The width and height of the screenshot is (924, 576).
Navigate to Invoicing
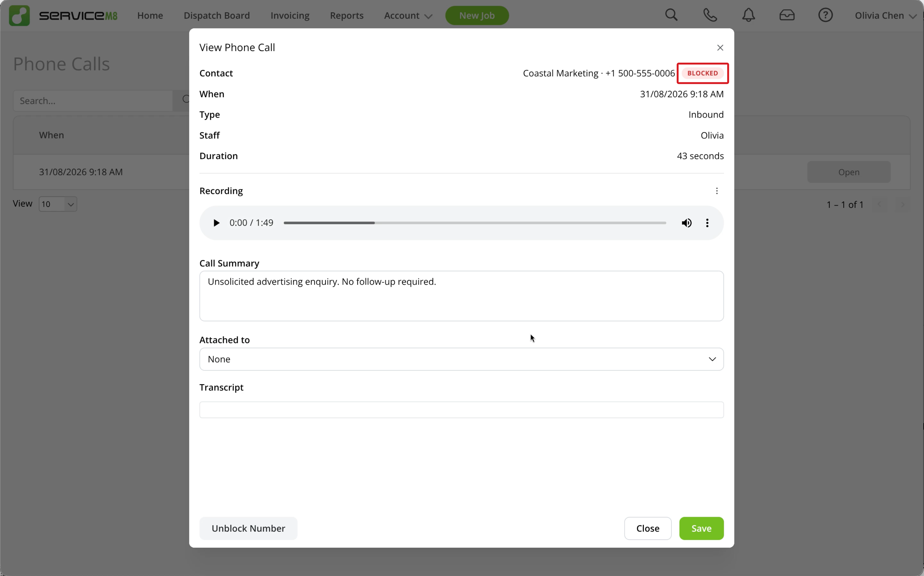(x=290, y=15)
